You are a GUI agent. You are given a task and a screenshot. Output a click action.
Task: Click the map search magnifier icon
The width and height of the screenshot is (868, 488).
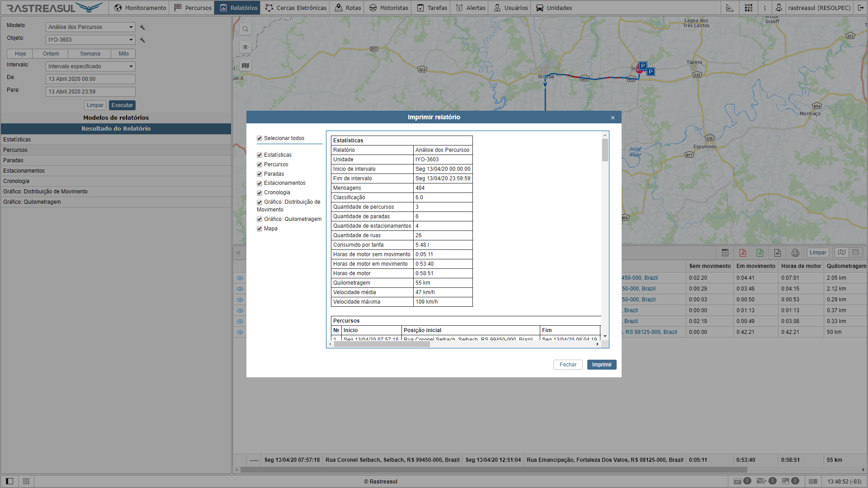coord(245,29)
